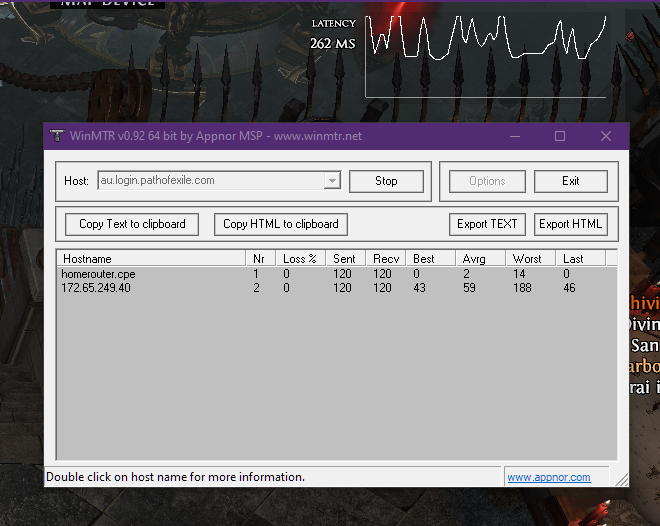Exit the WinMTR application
Image resolution: width=660 pixels, height=526 pixels.
570,181
